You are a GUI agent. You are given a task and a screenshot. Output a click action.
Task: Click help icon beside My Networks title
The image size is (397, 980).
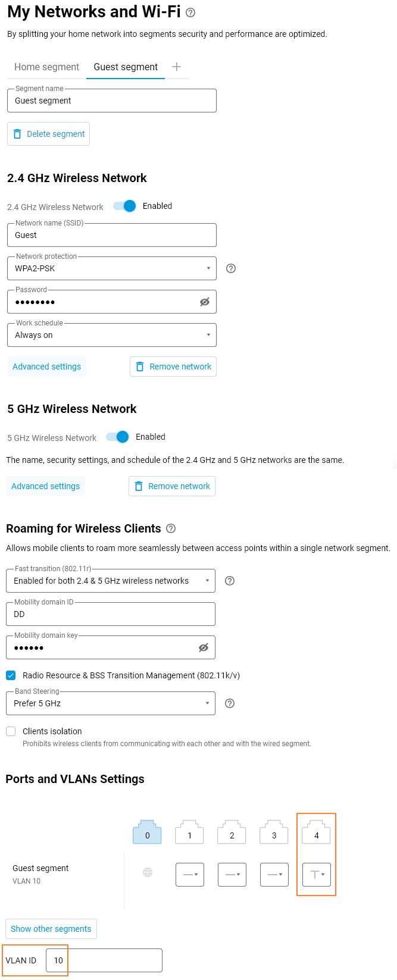190,12
